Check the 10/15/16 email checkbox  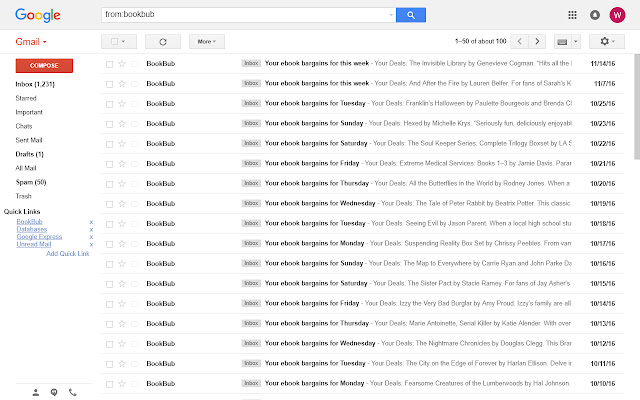click(x=109, y=284)
